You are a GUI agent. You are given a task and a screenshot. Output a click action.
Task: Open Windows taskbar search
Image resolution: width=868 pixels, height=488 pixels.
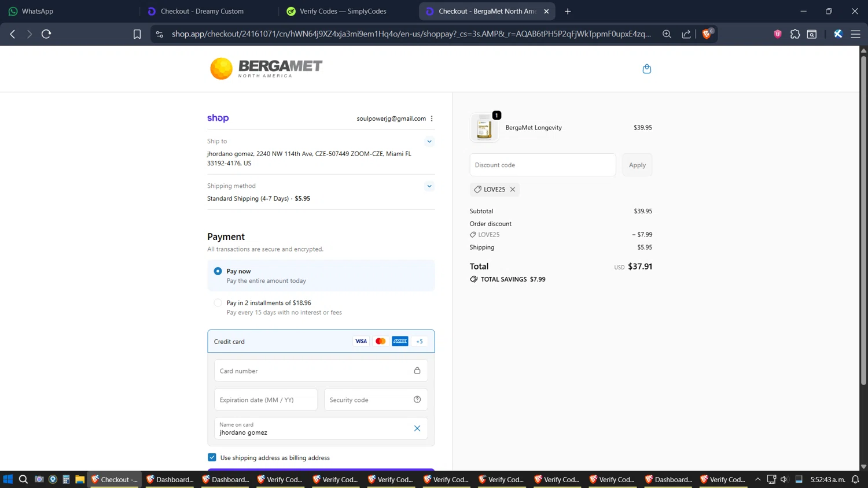click(23, 479)
